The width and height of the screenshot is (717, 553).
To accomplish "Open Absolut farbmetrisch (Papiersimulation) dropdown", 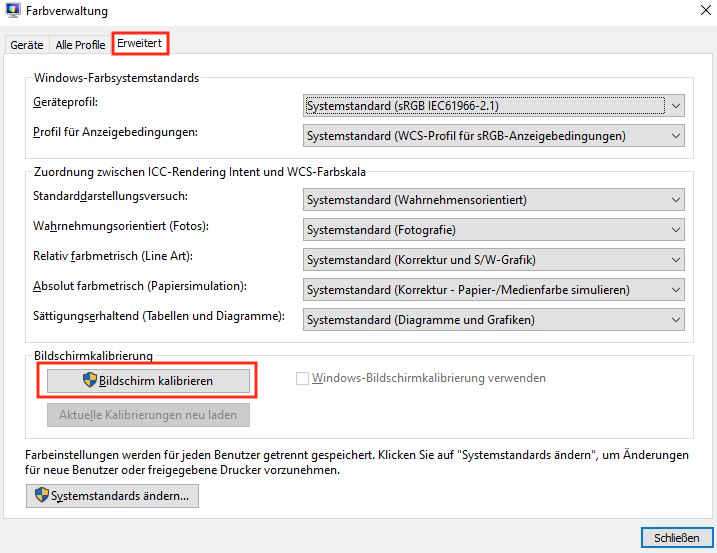I will point(493,290).
